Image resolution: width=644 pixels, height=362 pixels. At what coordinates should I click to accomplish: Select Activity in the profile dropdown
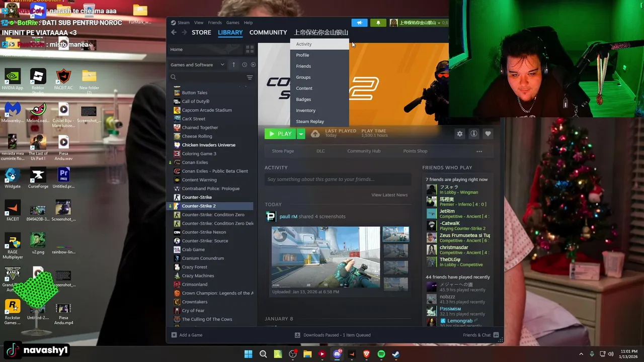click(319, 44)
